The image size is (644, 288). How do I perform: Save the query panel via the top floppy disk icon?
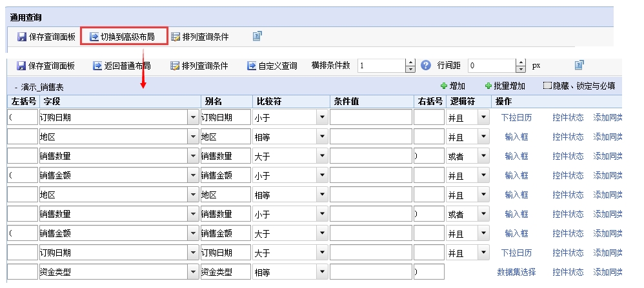pyautogui.click(x=22, y=37)
